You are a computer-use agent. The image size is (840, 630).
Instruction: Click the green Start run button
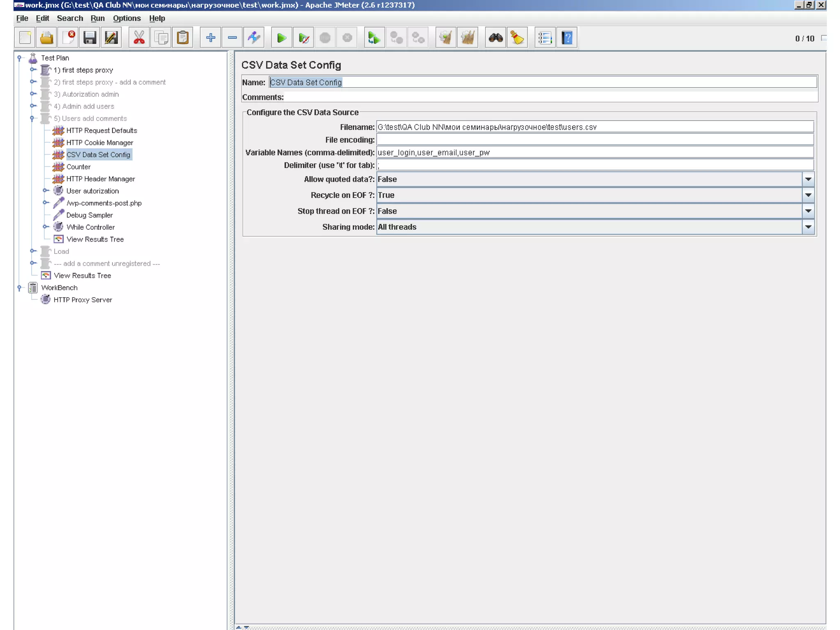coord(281,38)
